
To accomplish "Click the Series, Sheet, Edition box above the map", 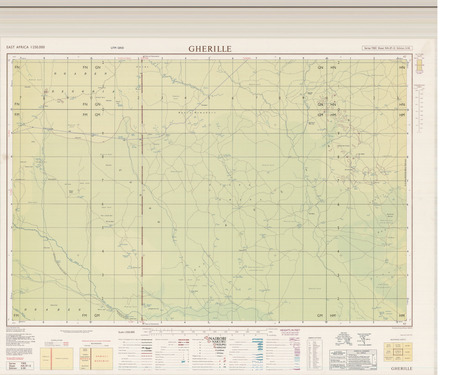I will (388, 48).
